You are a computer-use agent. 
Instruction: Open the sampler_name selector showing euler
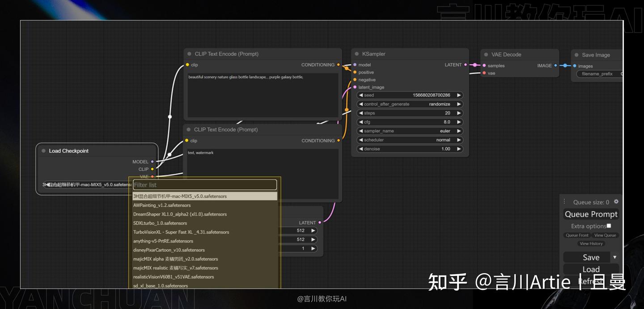409,131
